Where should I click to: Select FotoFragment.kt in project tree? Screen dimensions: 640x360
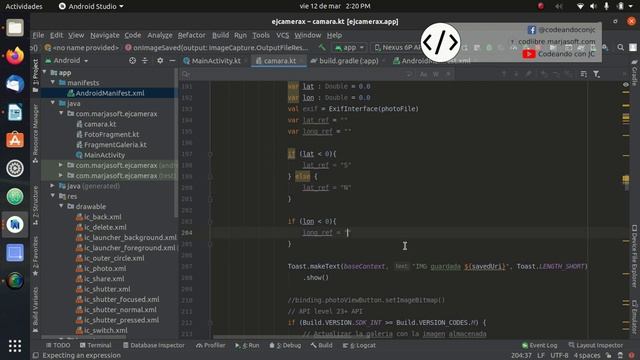pyautogui.click(x=108, y=134)
